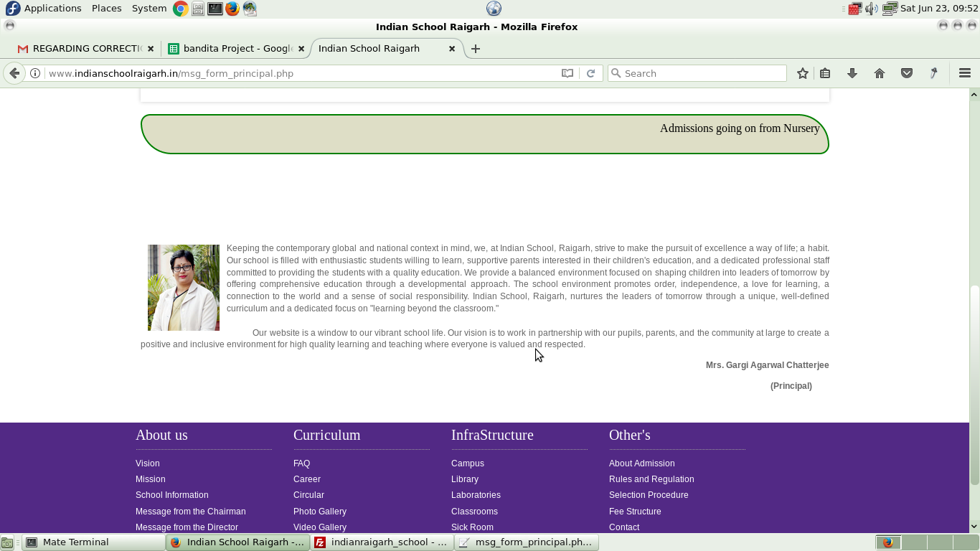Open Message from the Director link

(x=187, y=527)
